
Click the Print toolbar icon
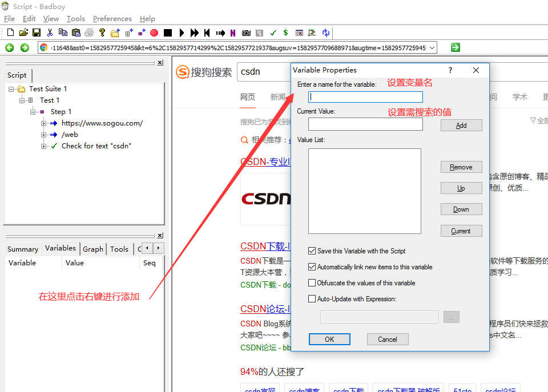(x=89, y=33)
